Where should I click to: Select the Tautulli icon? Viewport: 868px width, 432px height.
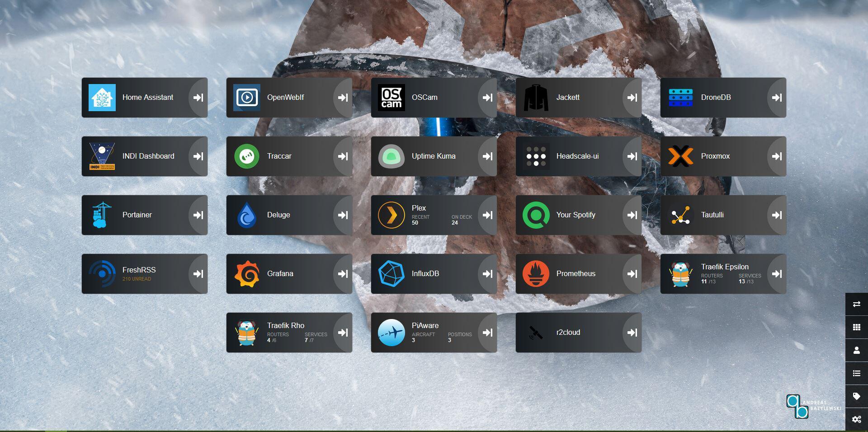(x=680, y=215)
